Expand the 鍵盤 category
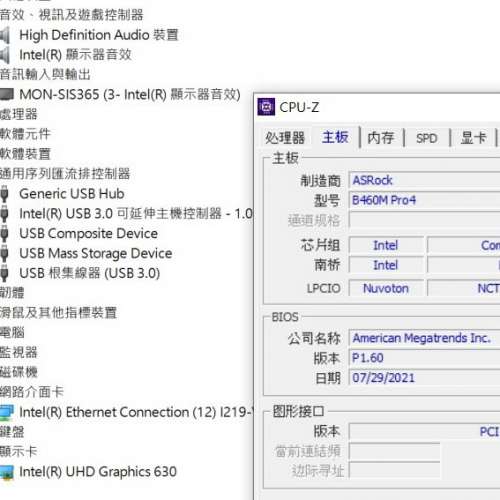Image resolution: width=500 pixels, height=500 pixels. pyautogui.click(x=12, y=432)
